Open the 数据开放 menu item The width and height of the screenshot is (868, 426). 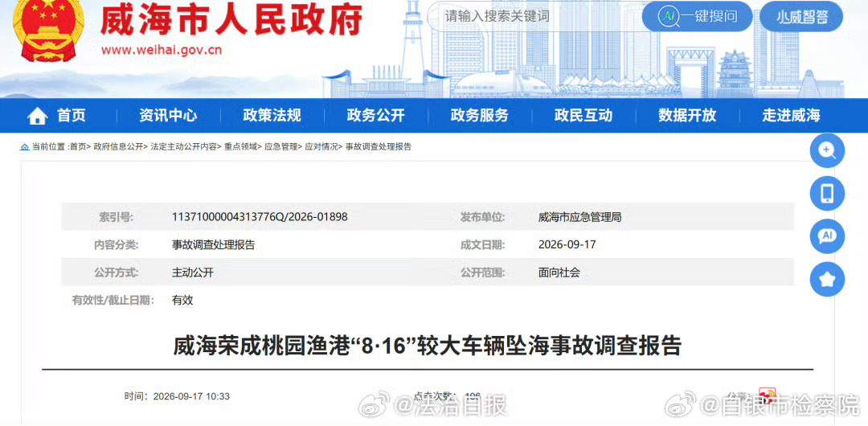click(x=687, y=116)
